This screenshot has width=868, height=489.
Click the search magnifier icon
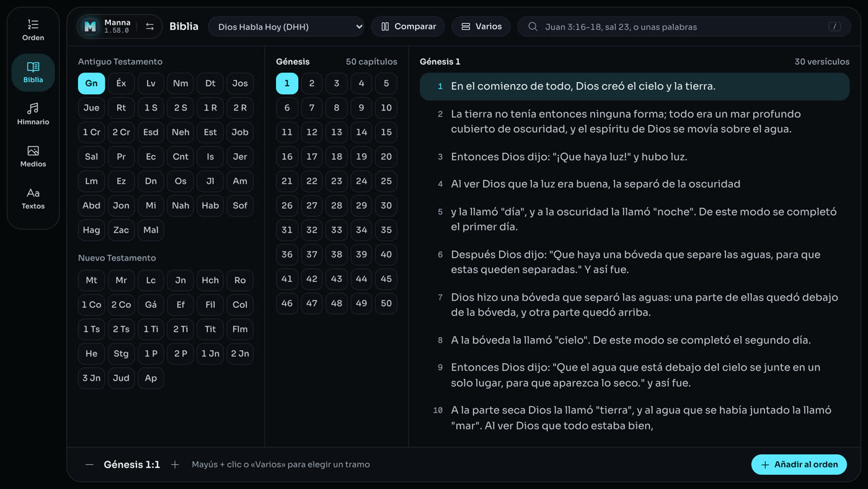[533, 27]
